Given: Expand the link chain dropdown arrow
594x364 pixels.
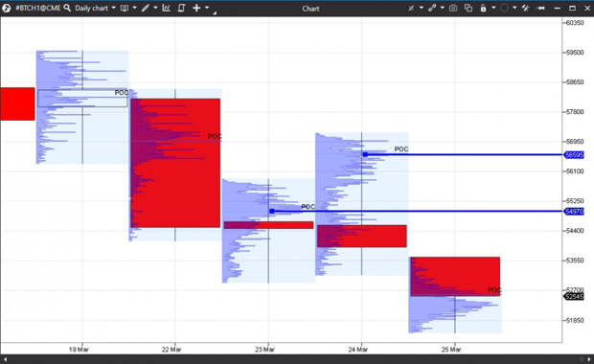Looking at the screenshot, I should pyautogui.click(x=442, y=8).
